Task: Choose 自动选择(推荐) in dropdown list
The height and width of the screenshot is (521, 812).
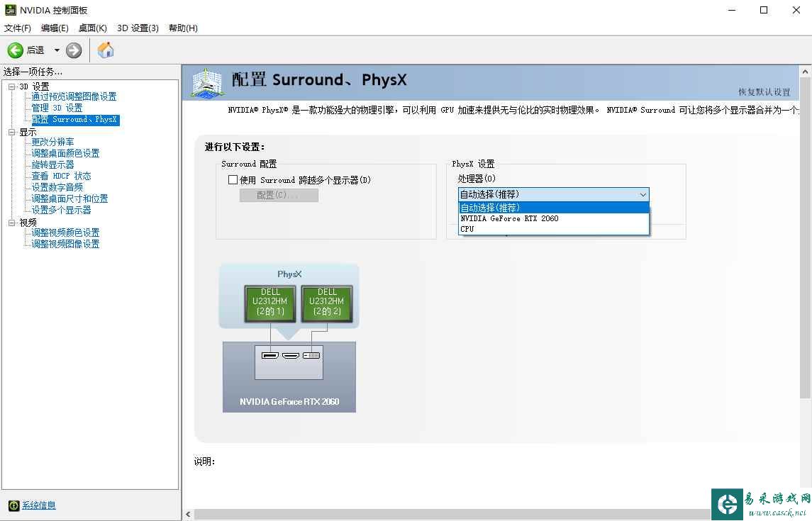Action: pyautogui.click(x=554, y=208)
